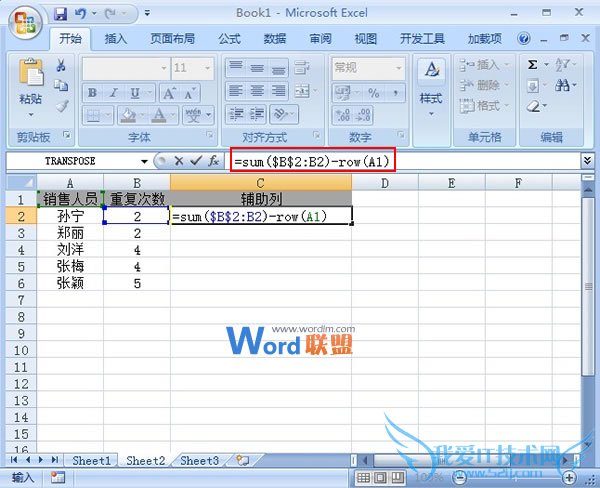Open the borders dropdown
This screenshot has height=488, width=600.
[x=108, y=115]
